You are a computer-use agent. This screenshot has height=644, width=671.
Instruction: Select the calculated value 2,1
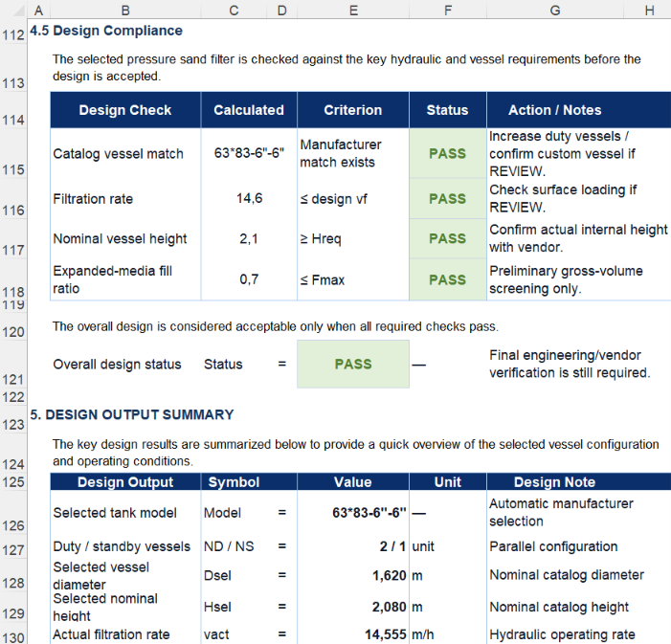pyautogui.click(x=249, y=238)
